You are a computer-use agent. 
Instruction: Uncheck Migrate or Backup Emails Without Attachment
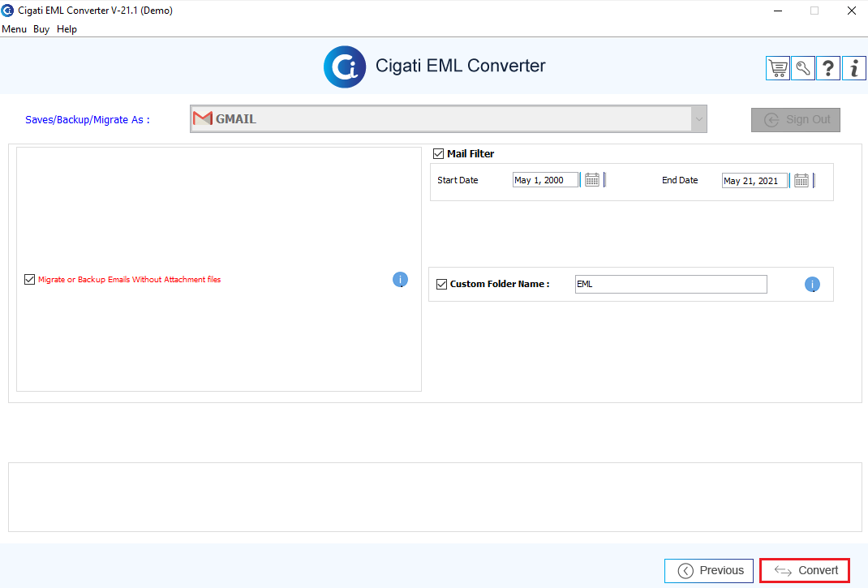click(x=30, y=280)
